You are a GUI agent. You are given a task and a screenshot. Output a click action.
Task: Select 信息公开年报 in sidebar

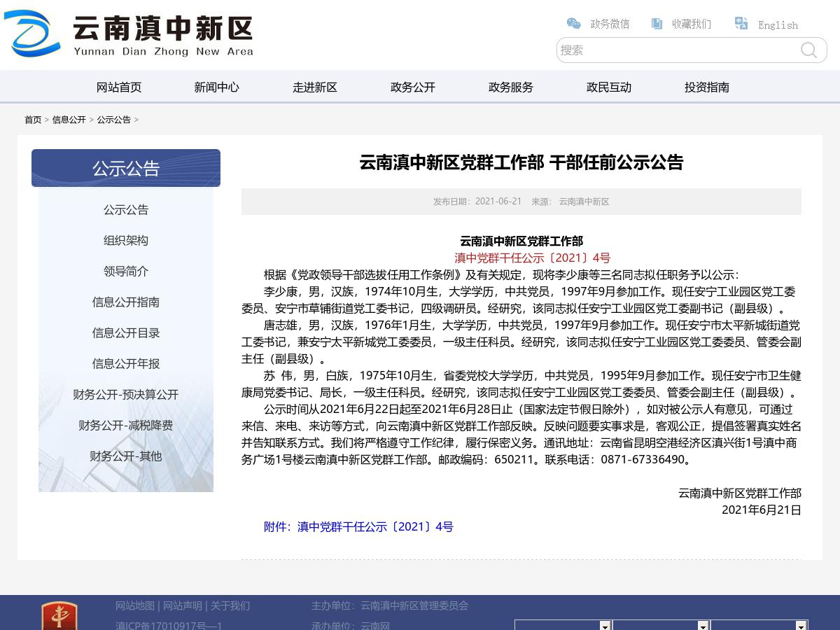pyautogui.click(x=126, y=364)
